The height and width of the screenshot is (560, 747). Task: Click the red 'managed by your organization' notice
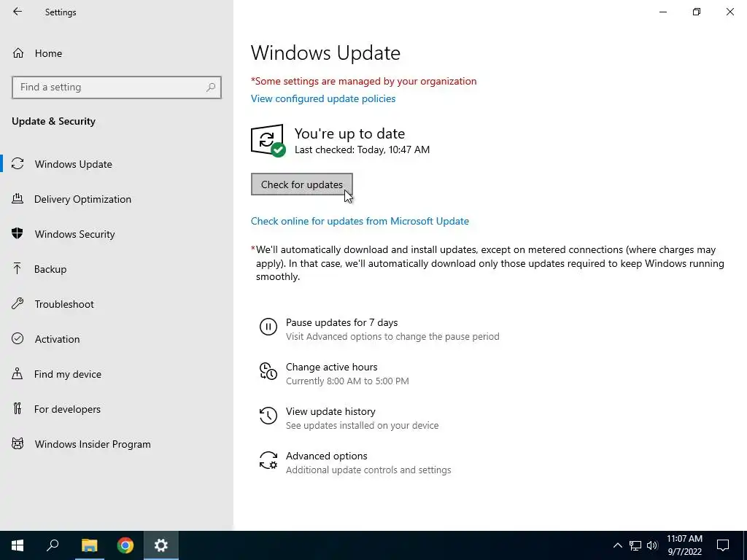tap(363, 81)
